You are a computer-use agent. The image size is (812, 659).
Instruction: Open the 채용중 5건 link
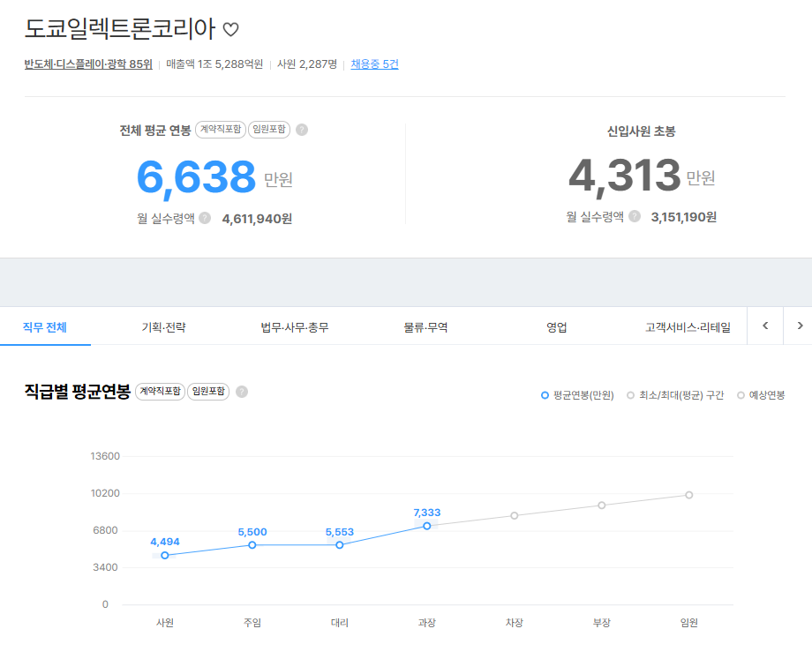click(x=374, y=64)
